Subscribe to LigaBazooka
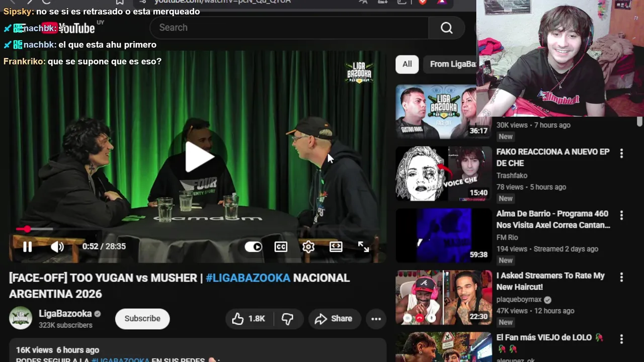Viewport: 644px width, 362px height. click(142, 319)
